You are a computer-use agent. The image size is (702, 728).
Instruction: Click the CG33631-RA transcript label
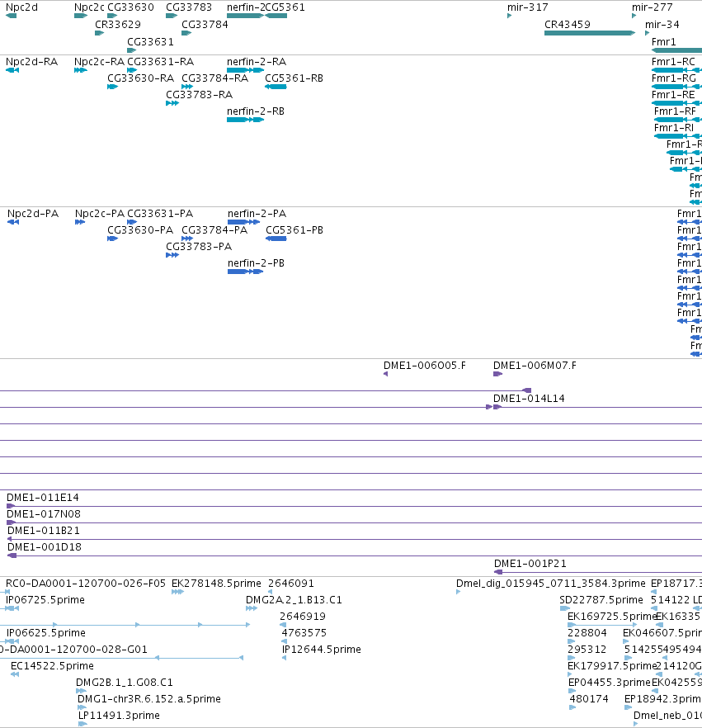coord(161,62)
